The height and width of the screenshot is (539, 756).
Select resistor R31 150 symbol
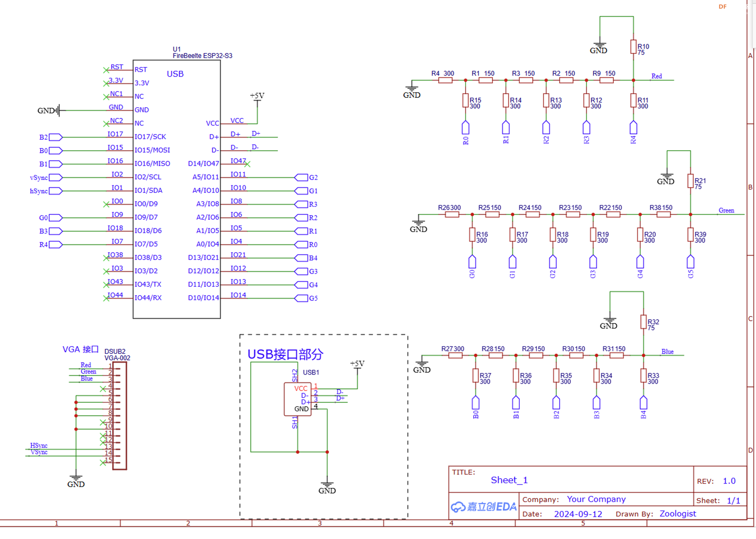click(x=617, y=356)
